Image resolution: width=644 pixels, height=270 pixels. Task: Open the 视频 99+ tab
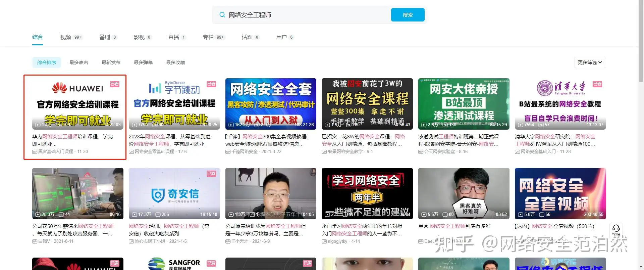tap(71, 37)
